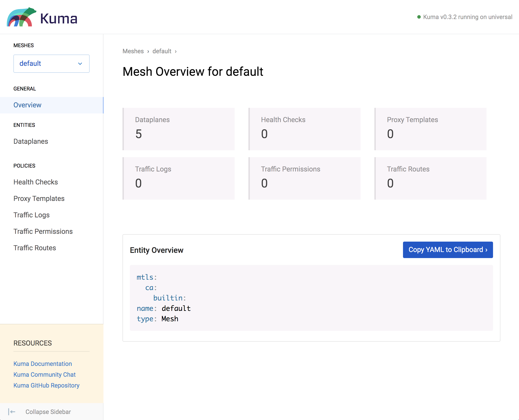Click the dropdown chevron arrow in Meshes selector
The height and width of the screenshot is (420, 519).
(x=80, y=64)
